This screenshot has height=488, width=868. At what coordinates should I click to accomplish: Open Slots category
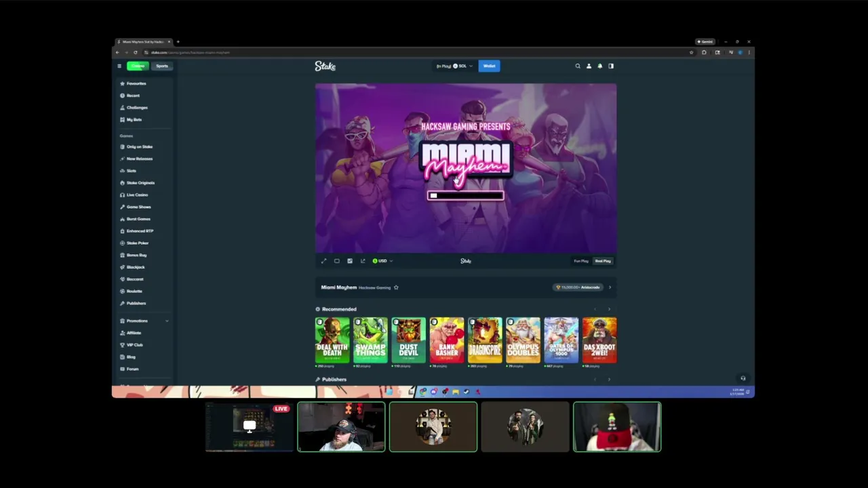pyautogui.click(x=128, y=171)
